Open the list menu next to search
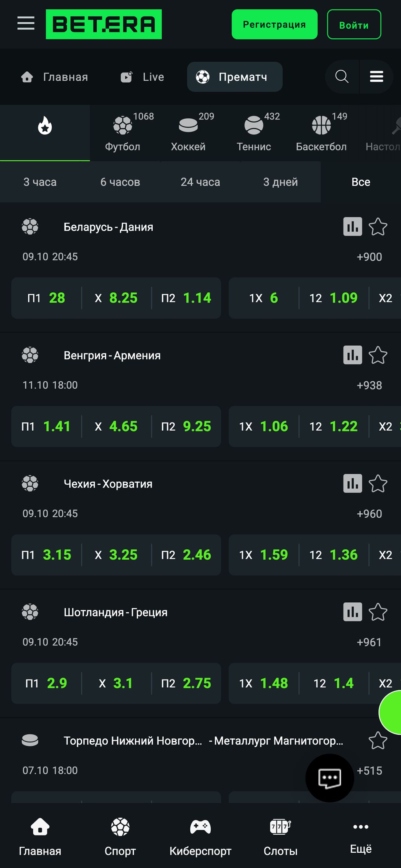 tap(376, 76)
